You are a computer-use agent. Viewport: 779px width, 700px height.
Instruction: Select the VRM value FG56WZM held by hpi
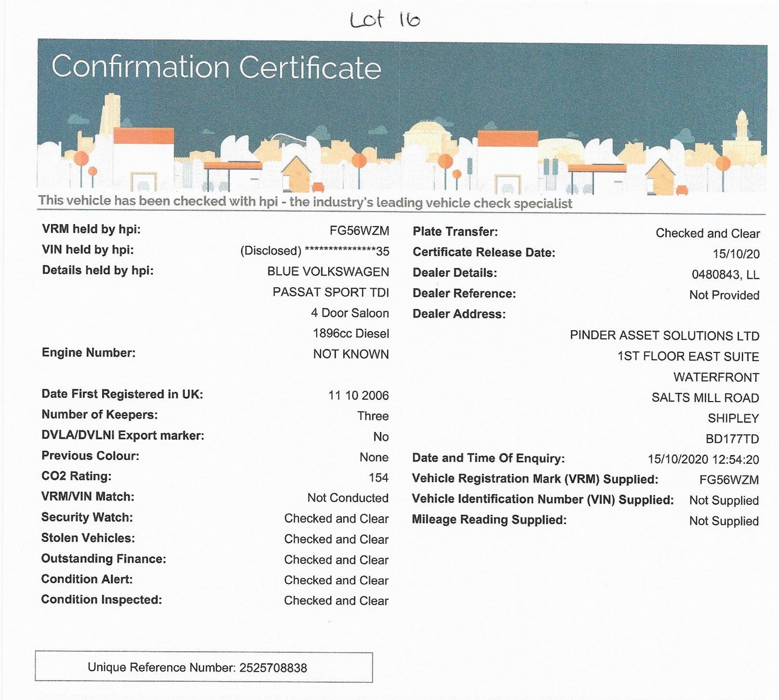(x=359, y=231)
